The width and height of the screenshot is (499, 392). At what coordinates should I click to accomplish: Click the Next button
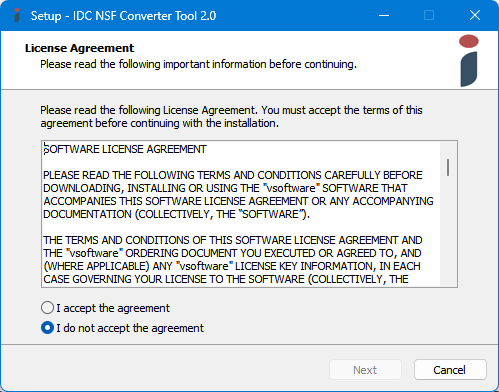(x=365, y=370)
